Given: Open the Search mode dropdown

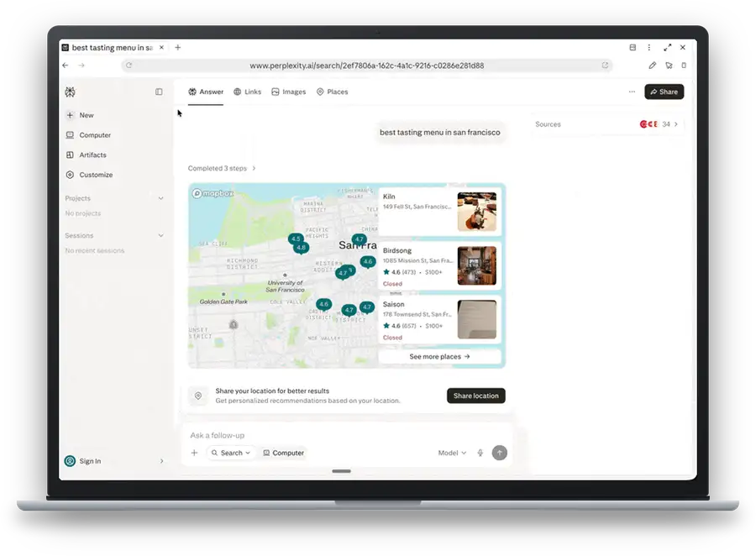Looking at the screenshot, I should click(x=230, y=453).
